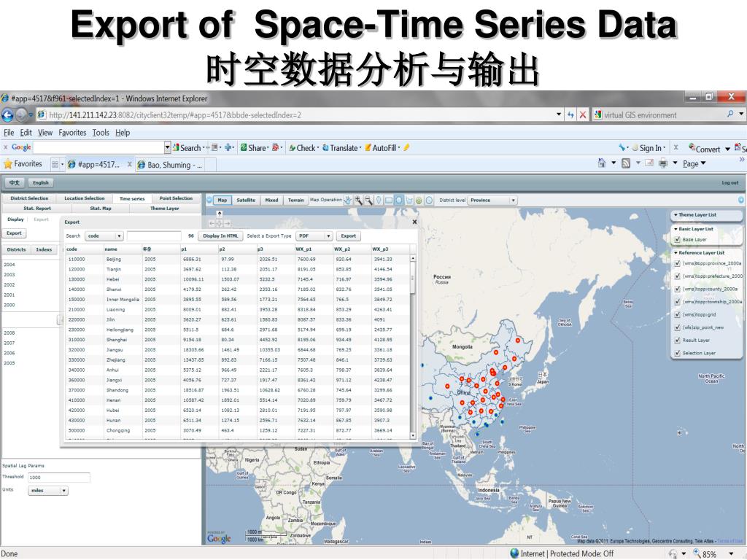Switch to the Point Selection tab
Screen dimensions: 747x560
(176, 198)
